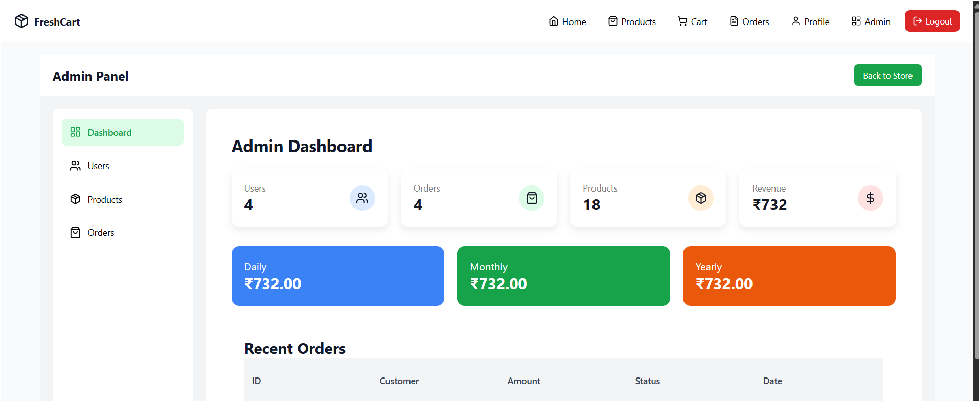Select the Users icon in the sidebar

pyautogui.click(x=75, y=165)
